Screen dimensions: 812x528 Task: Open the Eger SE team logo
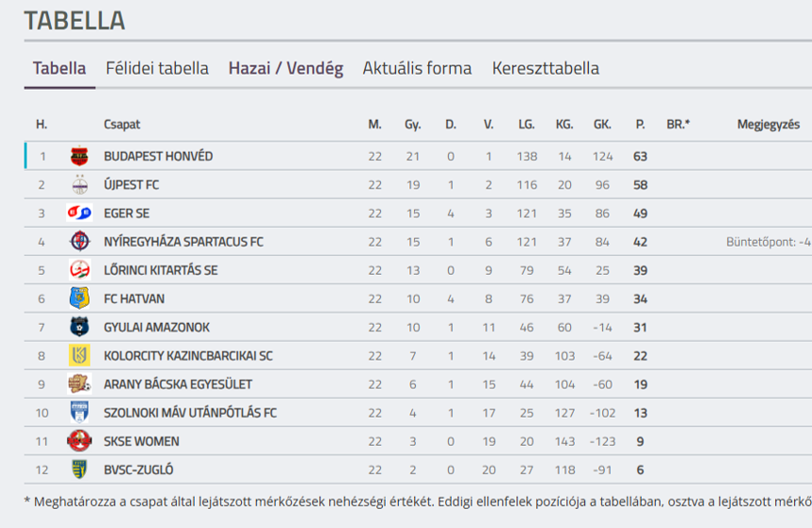pyautogui.click(x=79, y=213)
